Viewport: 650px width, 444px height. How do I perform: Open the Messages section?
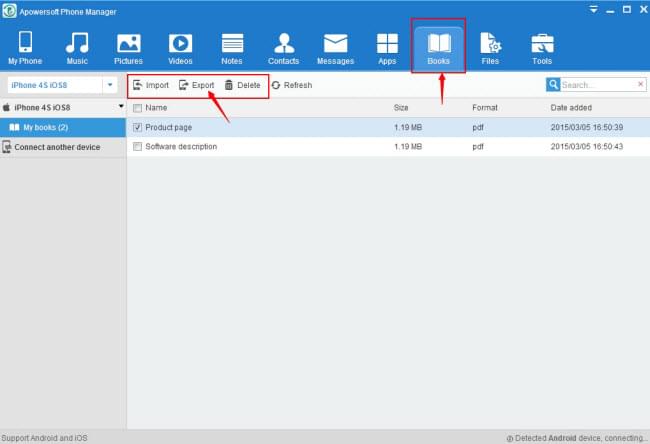pyautogui.click(x=335, y=48)
